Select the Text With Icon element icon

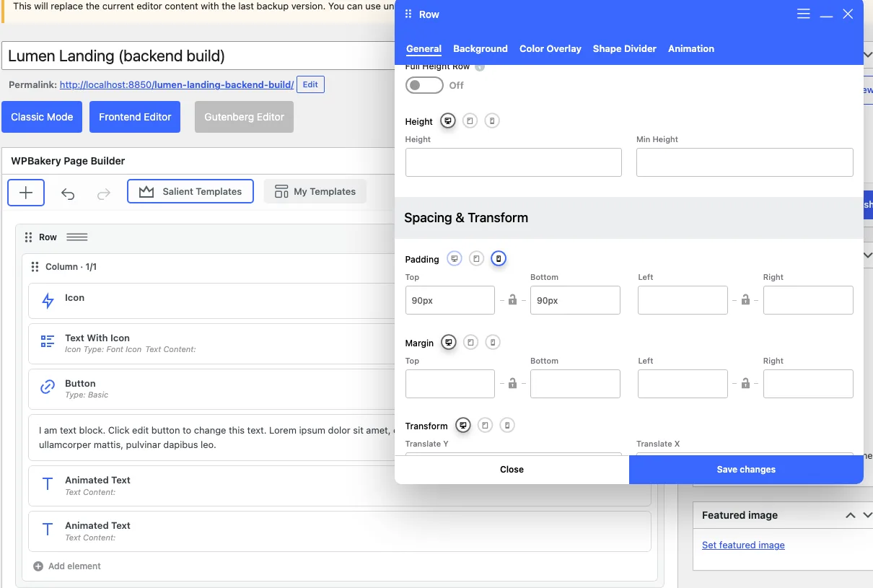pos(48,342)
